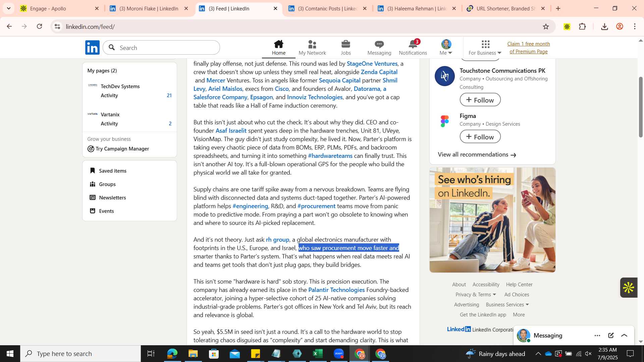View all recommendations
The height and width of the screenshot is (362, 644).
pos(477,155)
